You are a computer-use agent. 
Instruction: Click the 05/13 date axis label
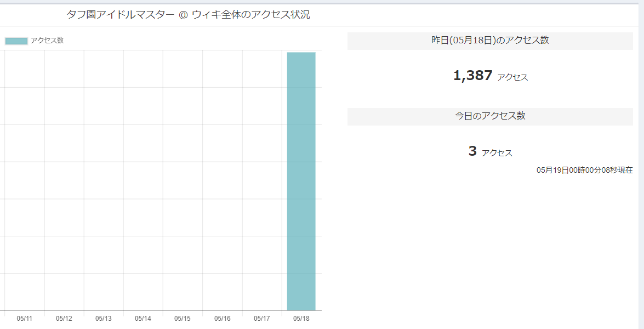tap(104, 319)
